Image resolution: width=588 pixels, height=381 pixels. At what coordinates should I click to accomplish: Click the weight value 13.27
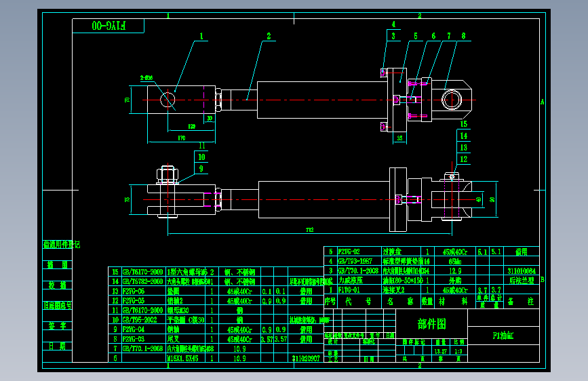coord(441,351)
